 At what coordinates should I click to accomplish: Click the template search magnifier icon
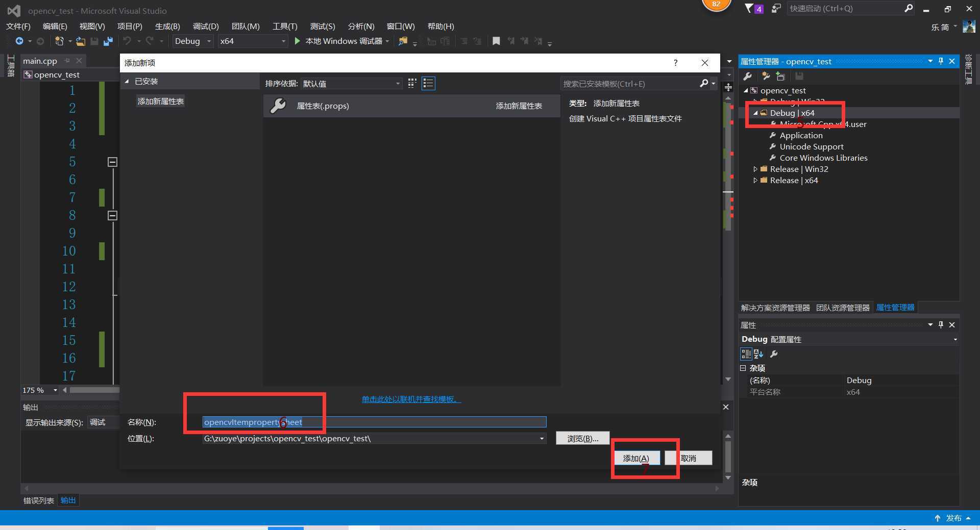(704, 83)
